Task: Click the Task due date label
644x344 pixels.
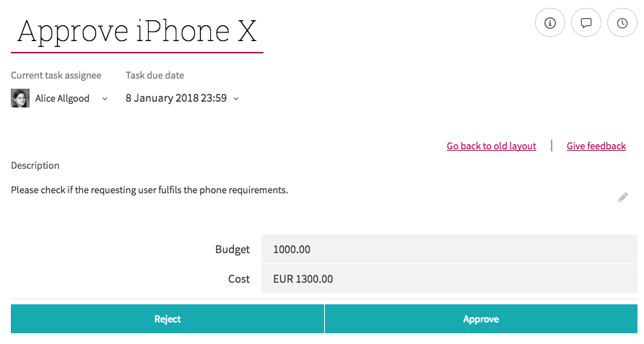Action: [155, 75]
